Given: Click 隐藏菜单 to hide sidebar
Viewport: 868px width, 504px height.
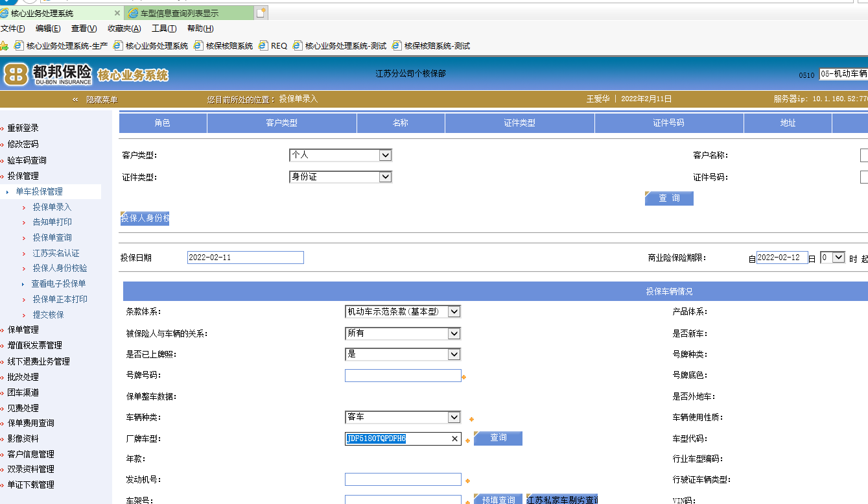Looking at the screenshot, I should coord(102,99).
